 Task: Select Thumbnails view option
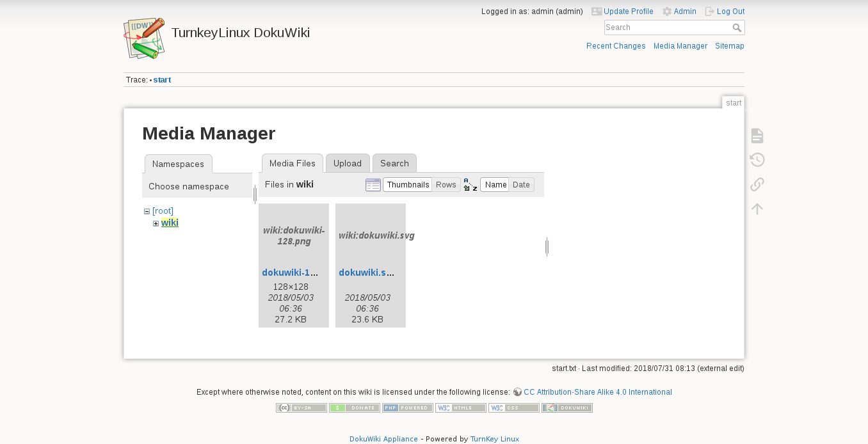point(407,185)
